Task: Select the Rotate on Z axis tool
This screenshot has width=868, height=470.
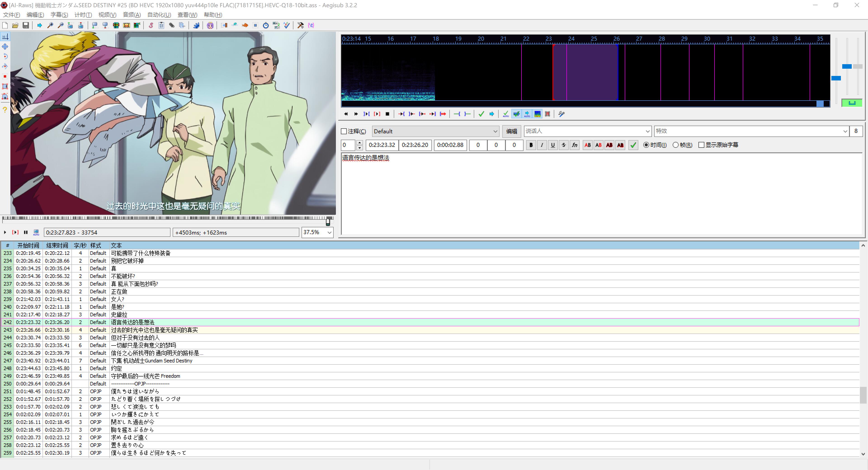Action: click(5, 56)
